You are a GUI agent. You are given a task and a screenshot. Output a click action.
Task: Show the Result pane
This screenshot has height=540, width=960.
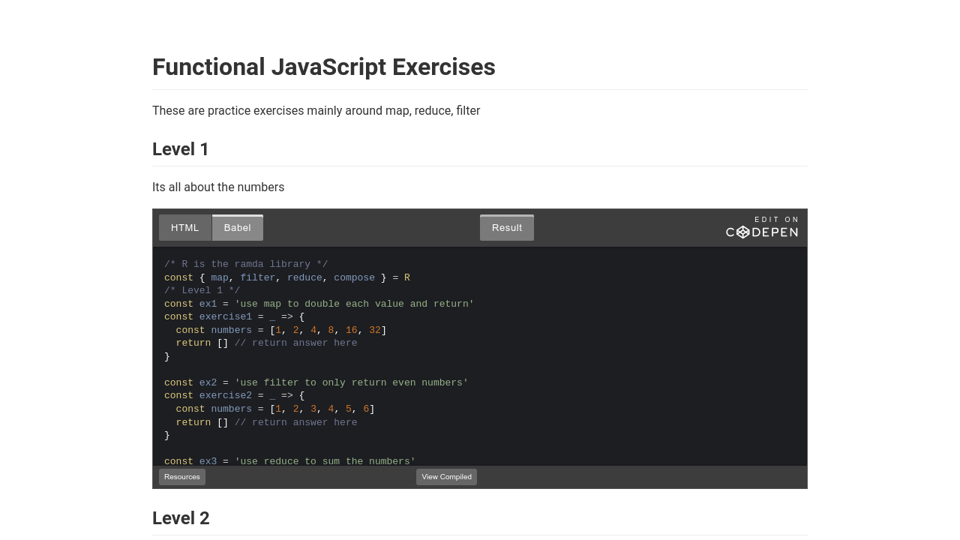click(506, 228)
